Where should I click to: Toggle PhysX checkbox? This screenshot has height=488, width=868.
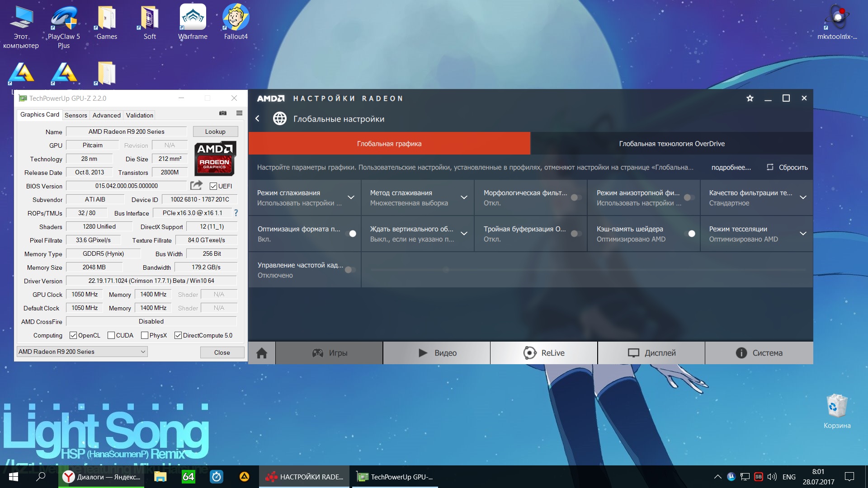tap(145, 335)
